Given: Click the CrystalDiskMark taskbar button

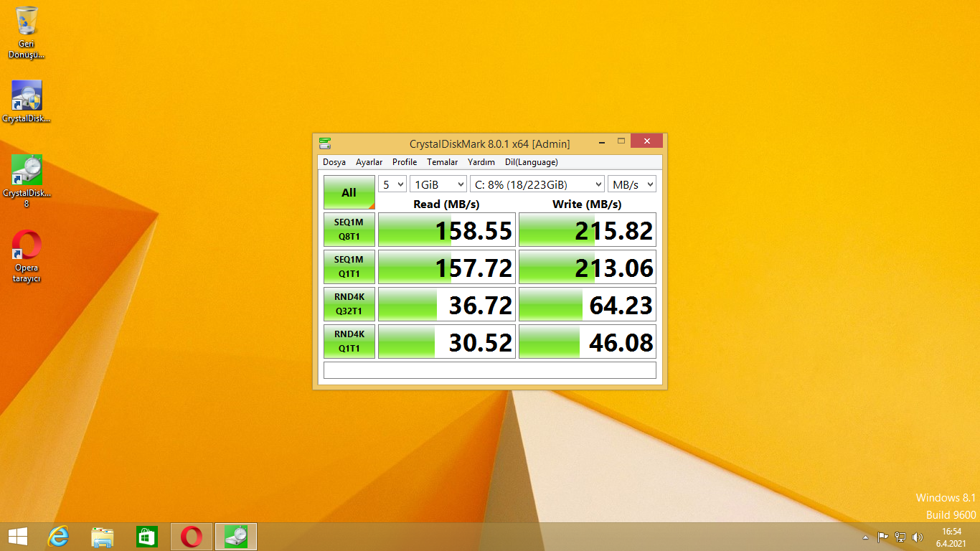Looking at the screenshot, I should pyautogui.click(x=236, y=537).
